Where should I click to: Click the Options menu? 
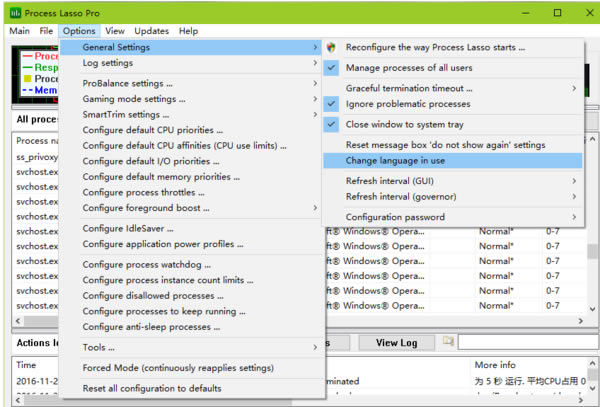pos(79,31)
